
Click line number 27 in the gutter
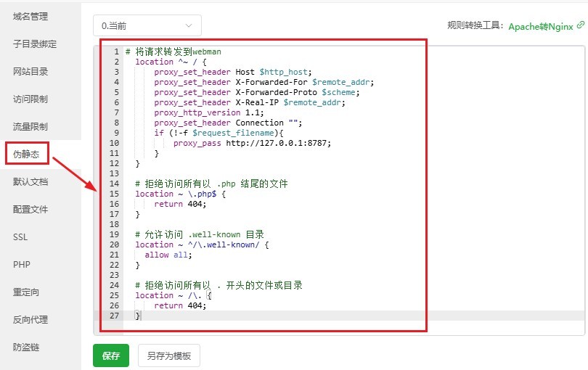tap(115, 316)
